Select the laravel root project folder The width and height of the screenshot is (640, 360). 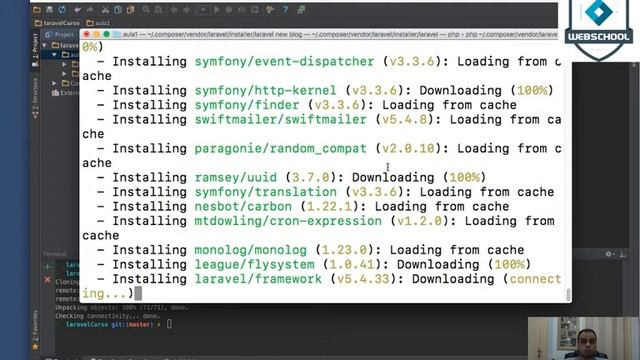point(65,45)
